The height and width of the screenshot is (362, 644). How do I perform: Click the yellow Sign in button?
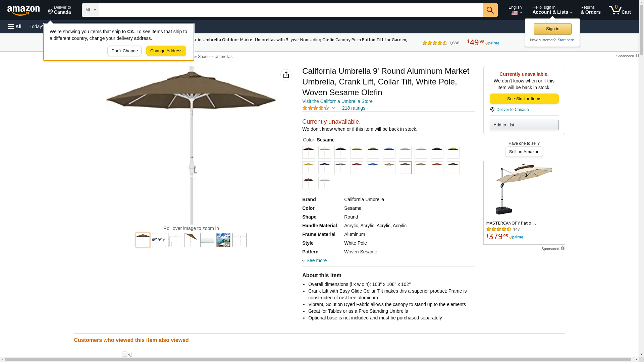click(x=552, y=29)
